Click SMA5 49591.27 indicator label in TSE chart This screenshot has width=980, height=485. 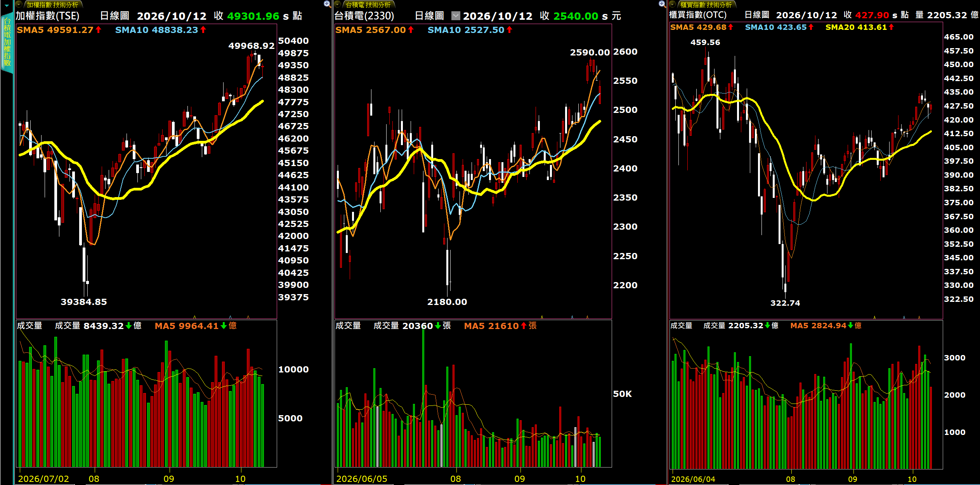[55, 30]
